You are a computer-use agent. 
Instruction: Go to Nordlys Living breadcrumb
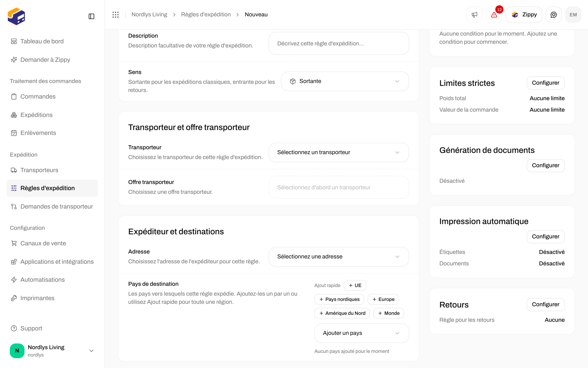[x=149, y=15]
